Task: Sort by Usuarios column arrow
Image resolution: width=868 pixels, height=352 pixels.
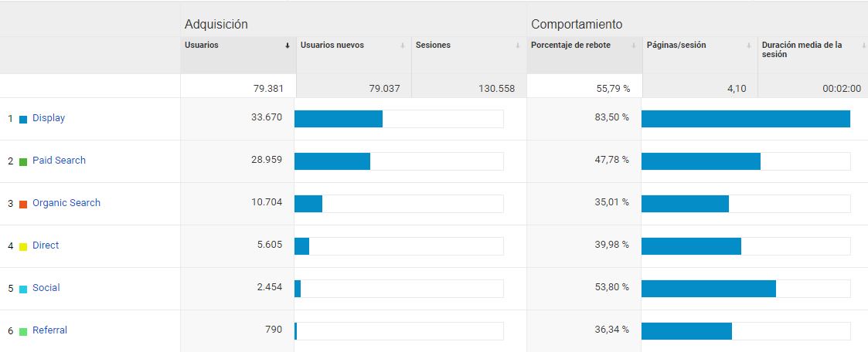Action: coord(288,46)
